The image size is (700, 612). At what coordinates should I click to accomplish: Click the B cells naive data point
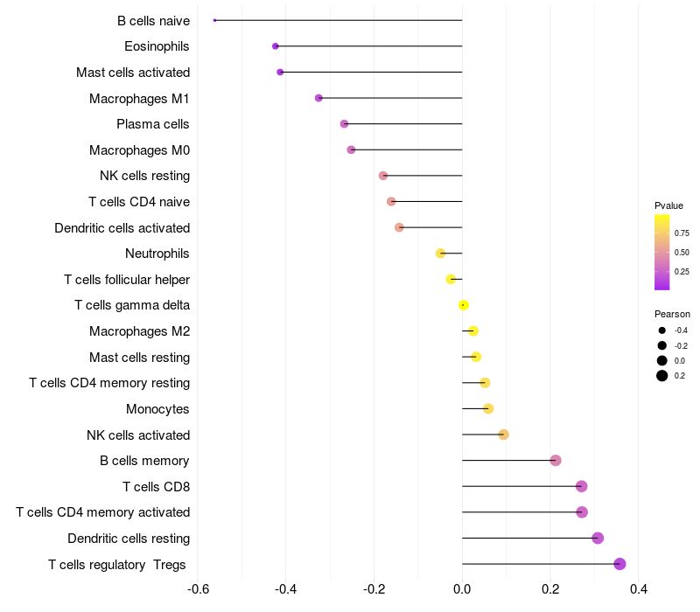(214, 20)
